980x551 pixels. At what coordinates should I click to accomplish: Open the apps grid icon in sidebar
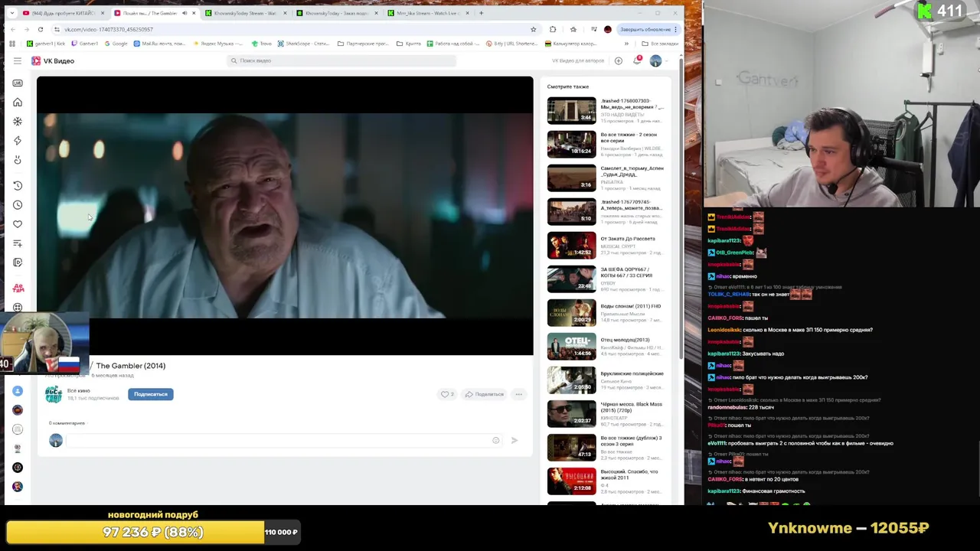18,308
